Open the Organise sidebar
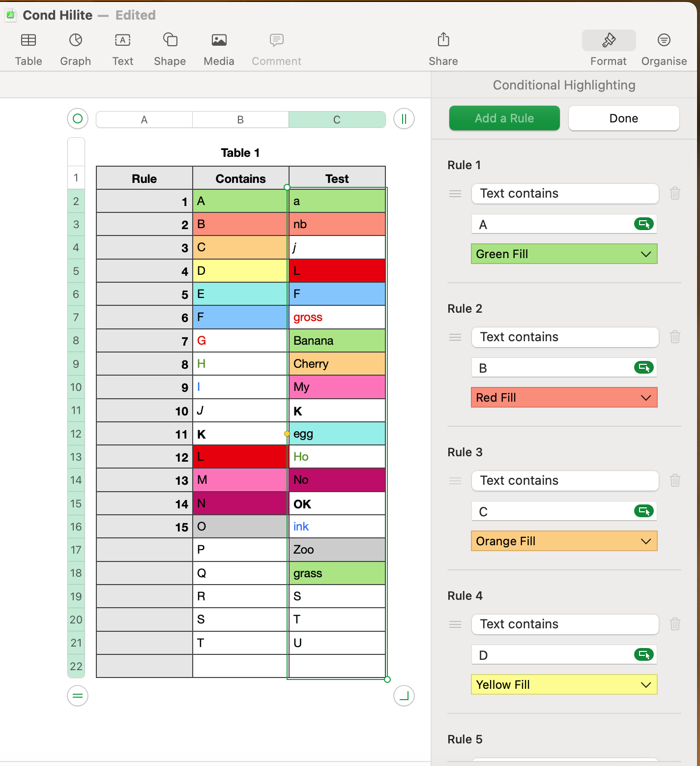The image size is (700, 766). click(664, 40)
